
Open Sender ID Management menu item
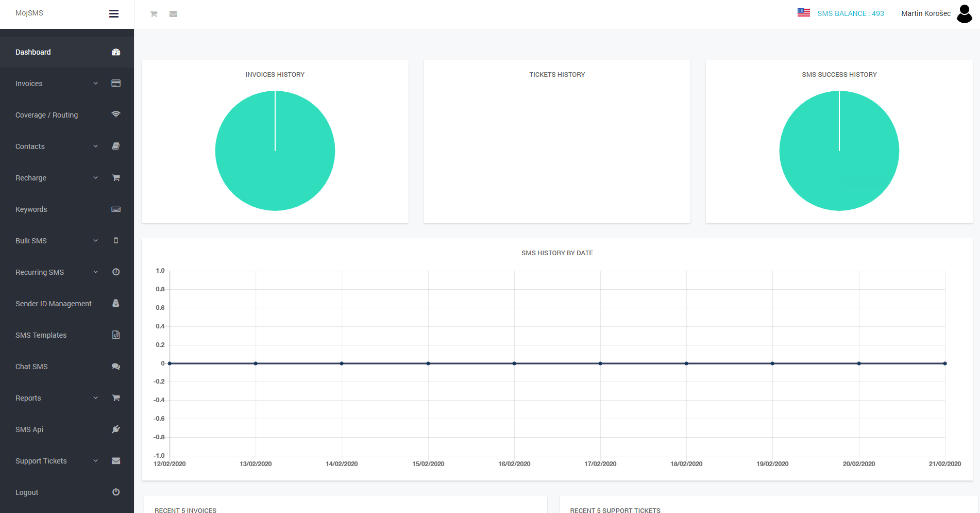point(54,304)
